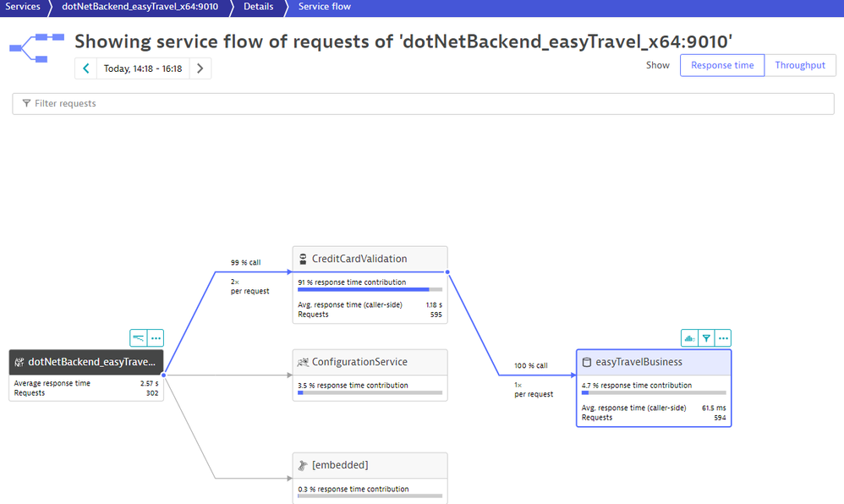
Task: Open the more options menu above dotNetBackend node
Action: pos(156,338)
